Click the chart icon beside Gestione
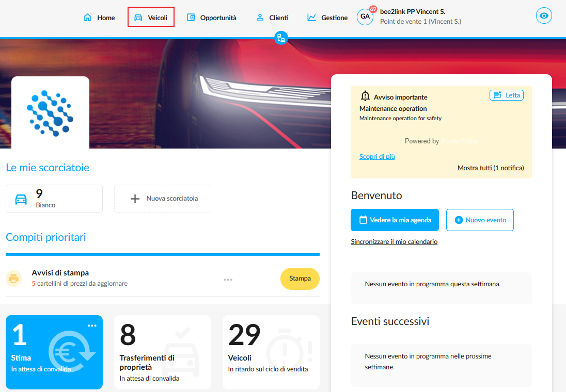Viewport: 566px width, 392px height. tap(311, 18)
